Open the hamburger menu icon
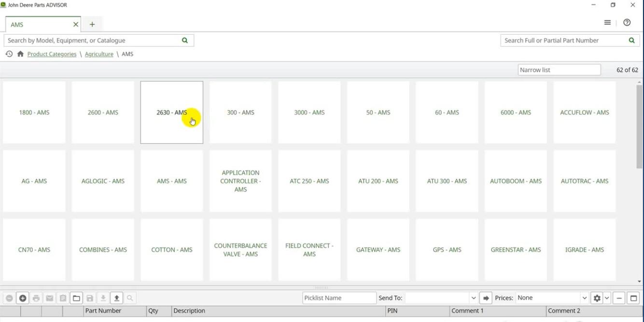 (x=607, y=23)
